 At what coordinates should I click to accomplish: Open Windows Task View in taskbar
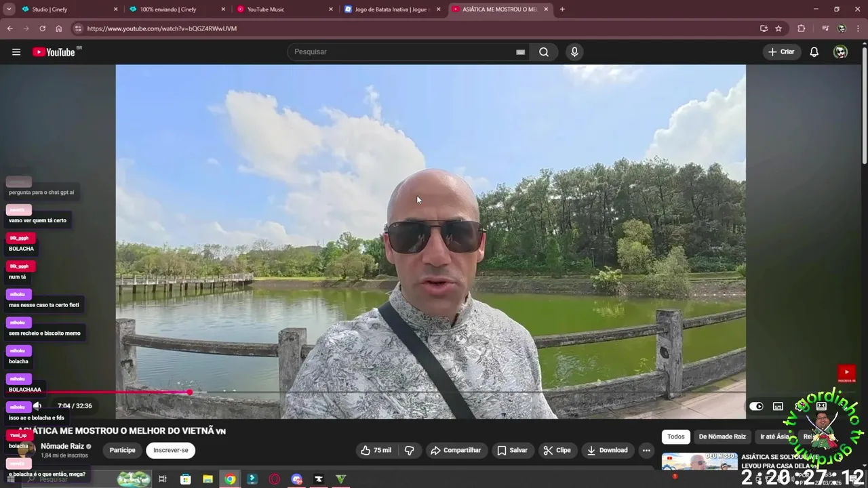point(163,479)
